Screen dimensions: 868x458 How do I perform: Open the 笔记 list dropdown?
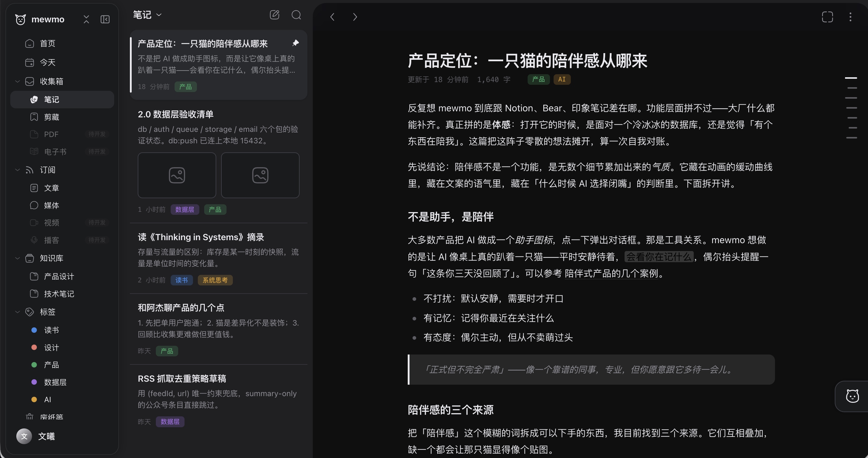click(x=147, y=15)
